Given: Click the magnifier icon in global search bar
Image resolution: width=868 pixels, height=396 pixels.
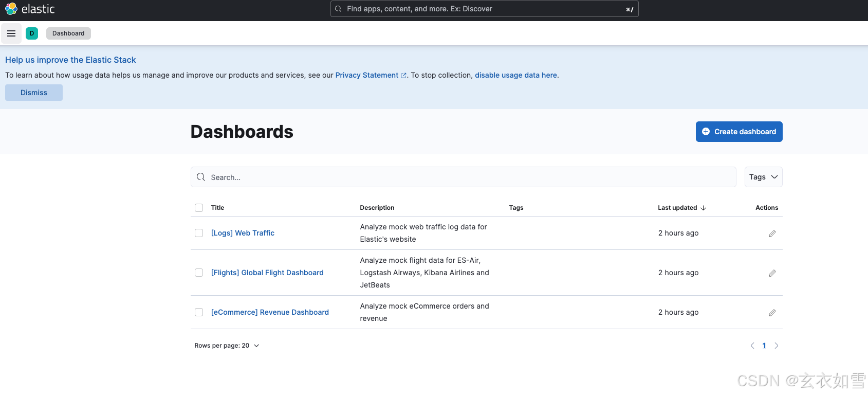Looking at the screenshot, I should pos(338,9).
